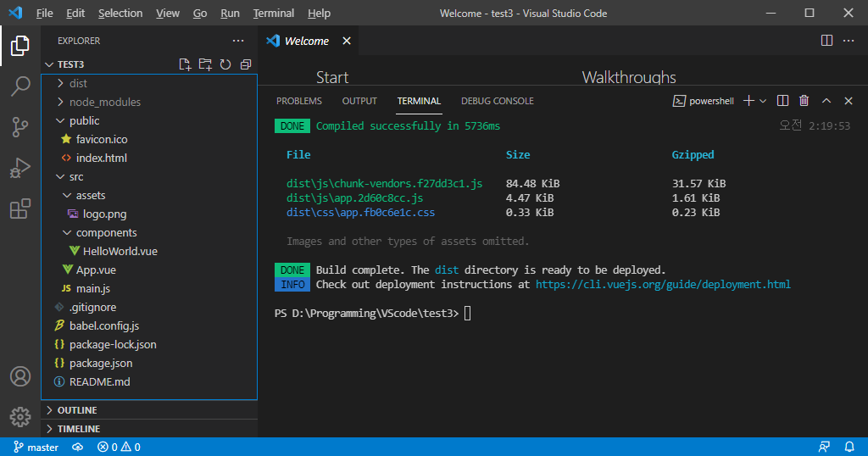The image size is (868, 456).
Task: Refresh the explorer file tree
Action: (225, 64)
